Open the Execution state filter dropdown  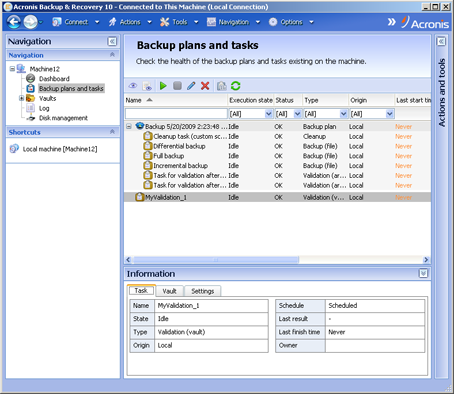[x=269, y=114]
